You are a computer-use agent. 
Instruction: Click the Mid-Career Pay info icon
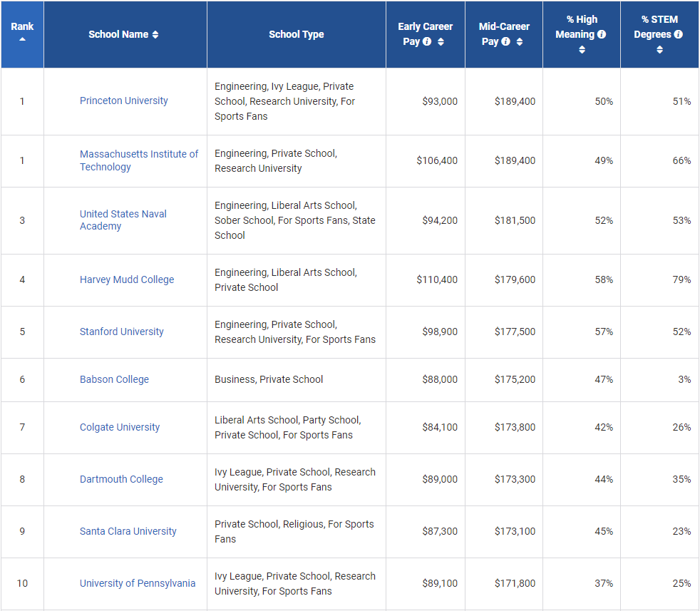point(505,42)
